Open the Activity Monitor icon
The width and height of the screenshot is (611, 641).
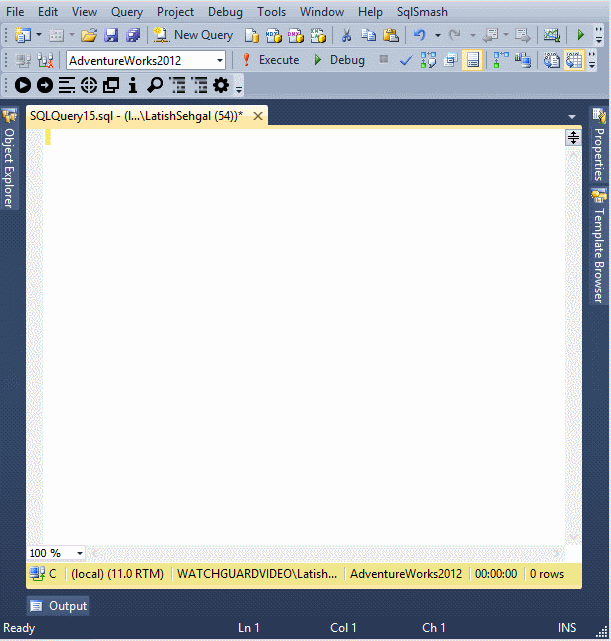(x=552, y=35)
